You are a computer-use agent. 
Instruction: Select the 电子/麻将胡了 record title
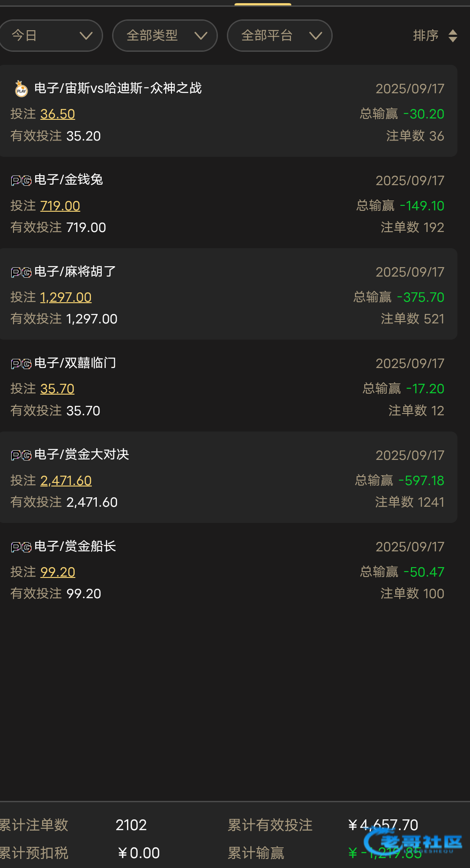coord(75,272)
